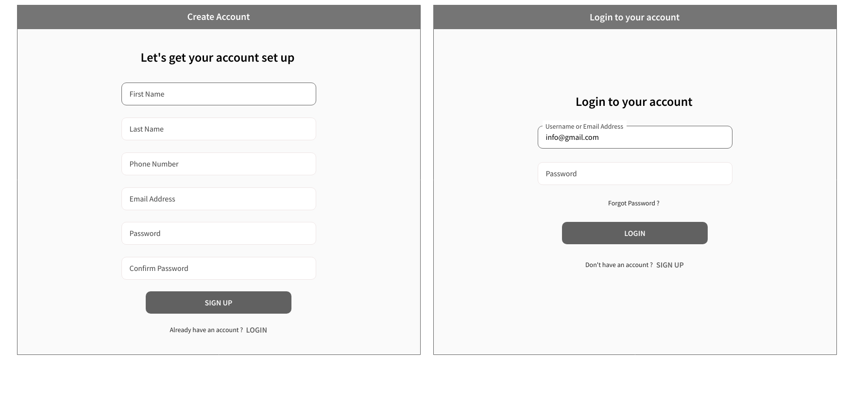The width and height of the screenshot is (868, 403).
Task: Select the Last Name field
Action: click(x=219, y=129)
